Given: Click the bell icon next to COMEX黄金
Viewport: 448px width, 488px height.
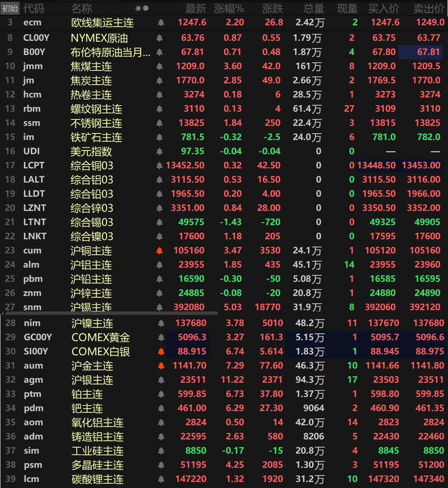Looking at the screenshot, I should 160,337.
